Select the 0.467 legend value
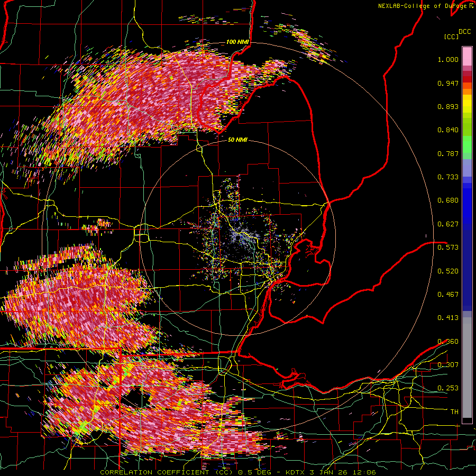Viewport: 476px width, 476px height. point(448,295)
